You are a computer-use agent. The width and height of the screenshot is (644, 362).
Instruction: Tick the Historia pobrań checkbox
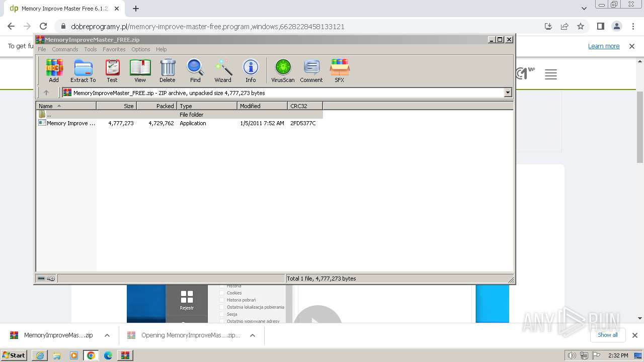coord(221,300)
